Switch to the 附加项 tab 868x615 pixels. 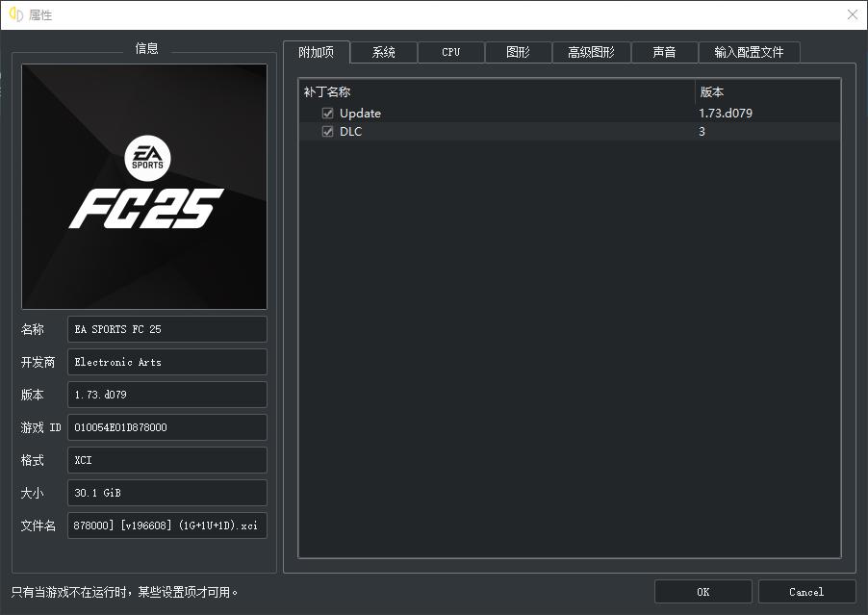316,52
